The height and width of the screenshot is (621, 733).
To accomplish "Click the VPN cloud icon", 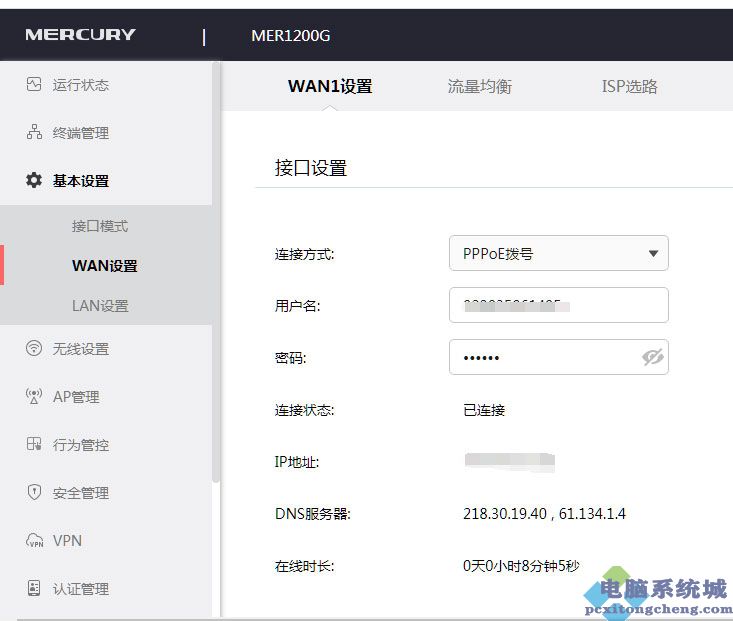I will (x=34, y=540).
